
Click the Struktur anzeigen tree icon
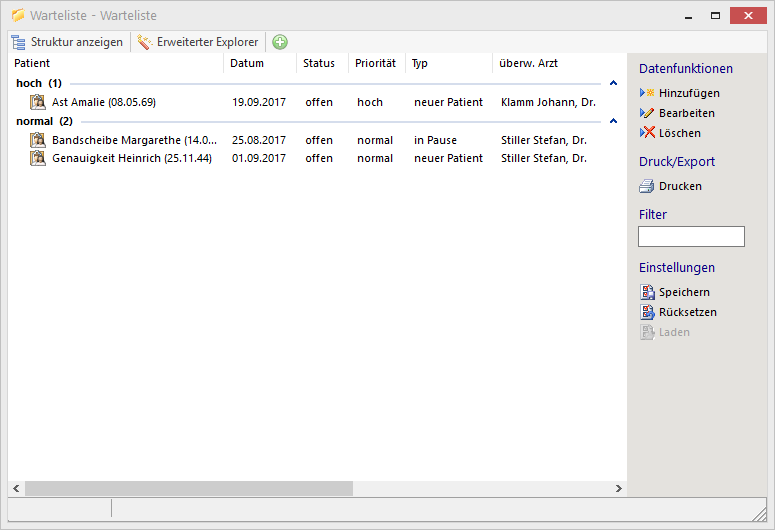point(18,42)
